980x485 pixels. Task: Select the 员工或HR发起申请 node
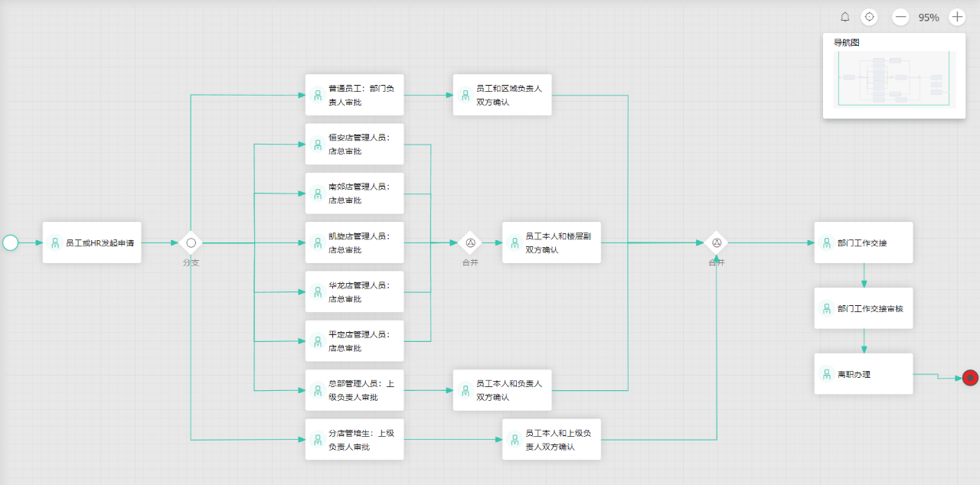92,242
